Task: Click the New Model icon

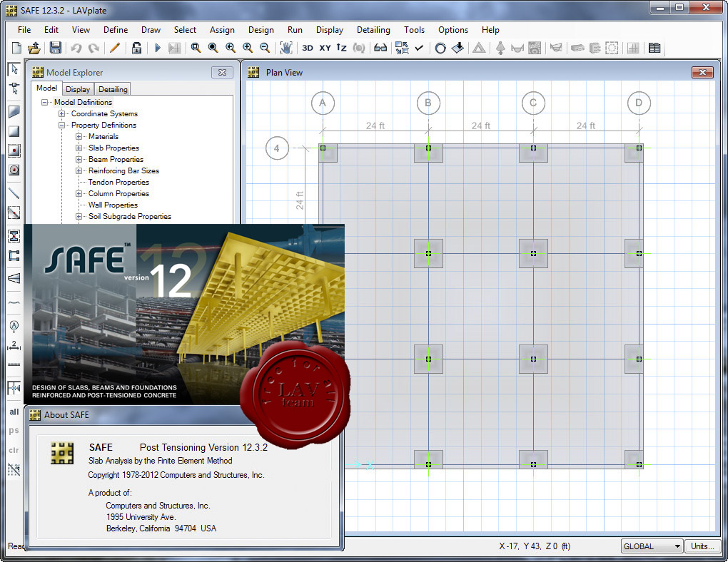Action: tap(16, 48)
